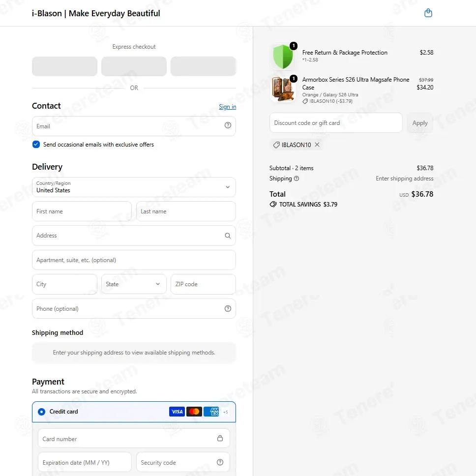Screen dimensions: 476x476
Task: Focus the Email input field
Action: point(134,126)
